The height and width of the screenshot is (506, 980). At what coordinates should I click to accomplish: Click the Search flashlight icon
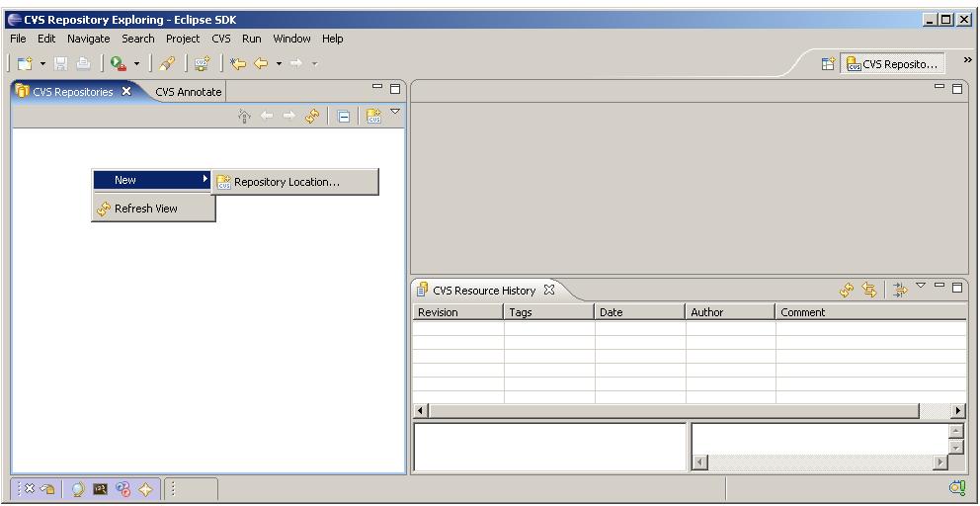(167, 63)
